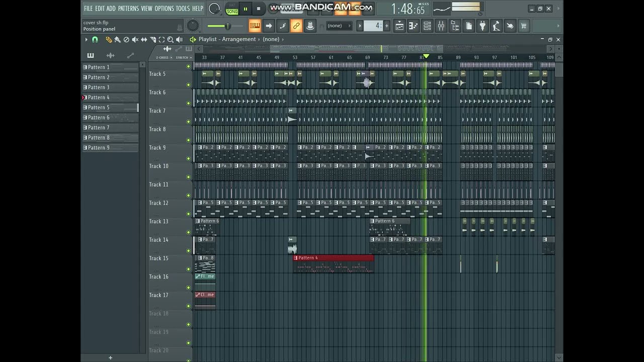Viewport: 644px width, 362px height.
Task: Open the Mixer icon
Action: click(441, 26)
